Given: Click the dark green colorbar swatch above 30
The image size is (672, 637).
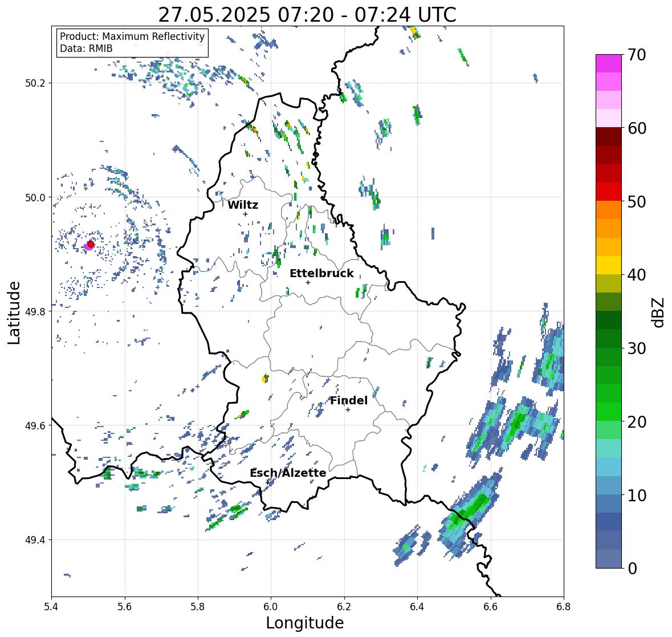Looking at the screenshot, I should coord(609,338).
